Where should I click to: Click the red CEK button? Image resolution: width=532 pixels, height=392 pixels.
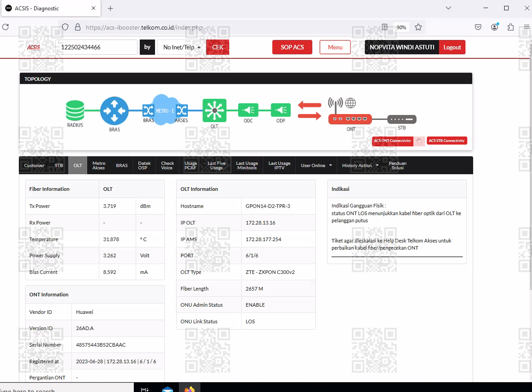click(217, 47)
